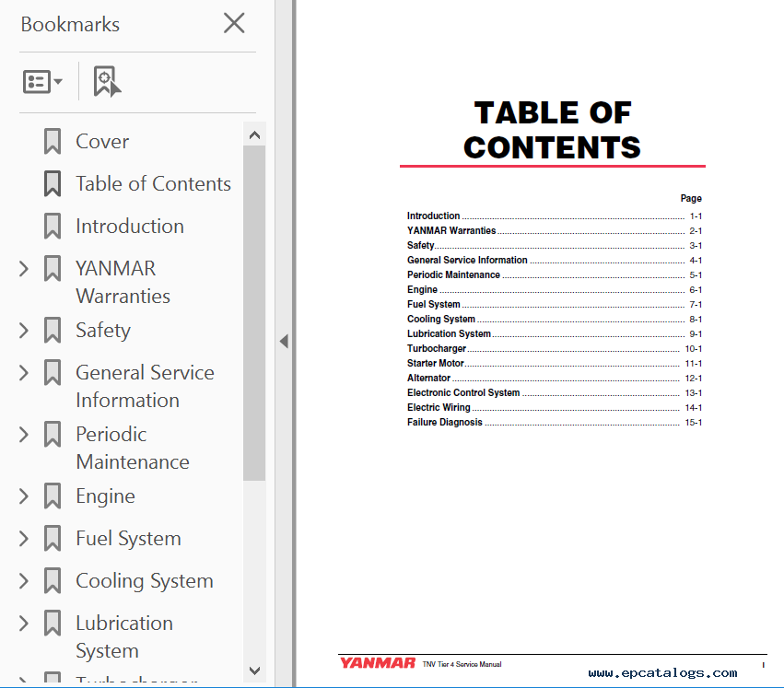This screenshot has width=784, height=688.
Task: Go to the Introduction bookmark
Action: 130,227
